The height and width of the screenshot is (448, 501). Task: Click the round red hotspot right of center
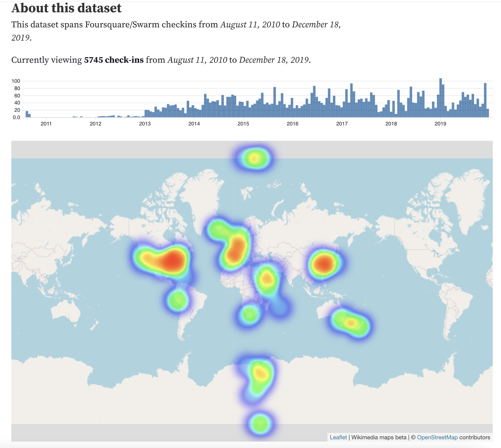324,264
